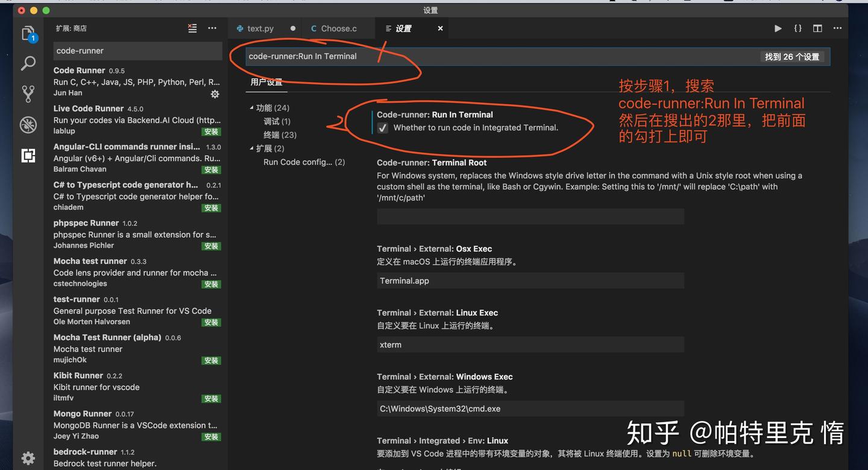Run the code using the play icon
Image resolution: width=868 pixels, height=470 pixels.
(x=778, y=28)
